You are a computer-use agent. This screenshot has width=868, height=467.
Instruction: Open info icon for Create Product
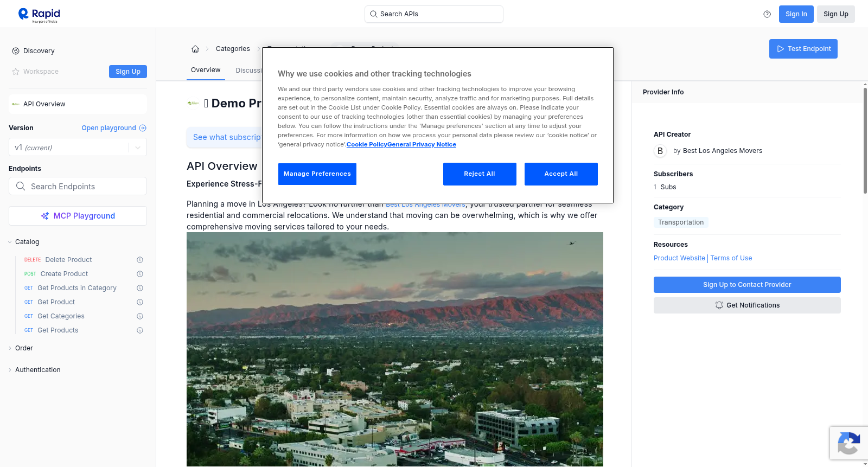tap(140, 274)
